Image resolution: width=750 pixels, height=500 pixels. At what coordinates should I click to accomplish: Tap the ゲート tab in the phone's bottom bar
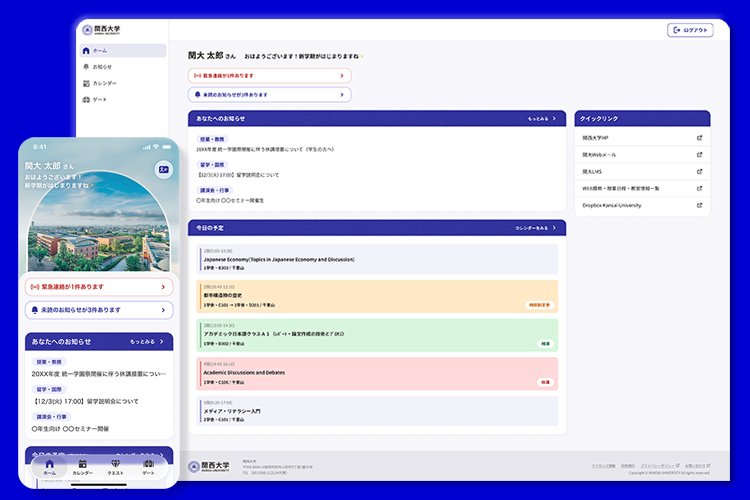point(148,467)
